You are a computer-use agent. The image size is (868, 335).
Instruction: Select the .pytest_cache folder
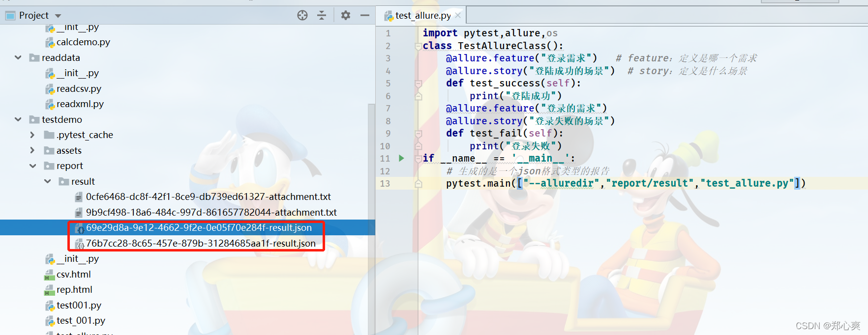85,135
